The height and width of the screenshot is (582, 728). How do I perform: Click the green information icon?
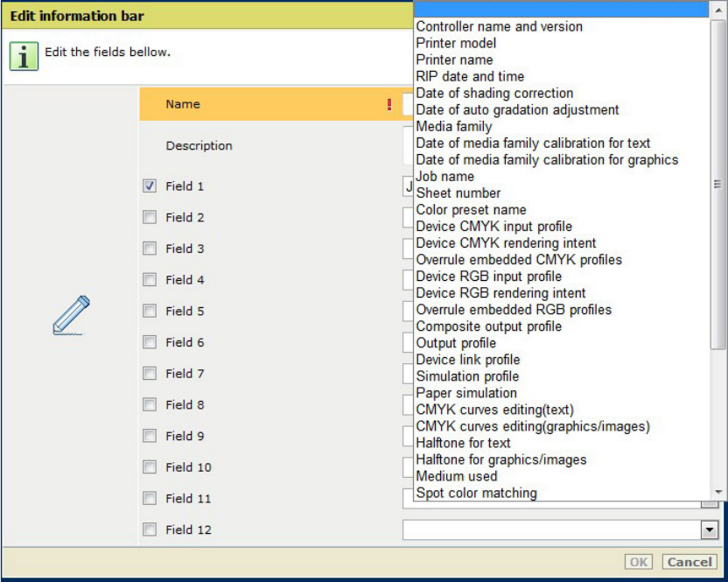24,55
